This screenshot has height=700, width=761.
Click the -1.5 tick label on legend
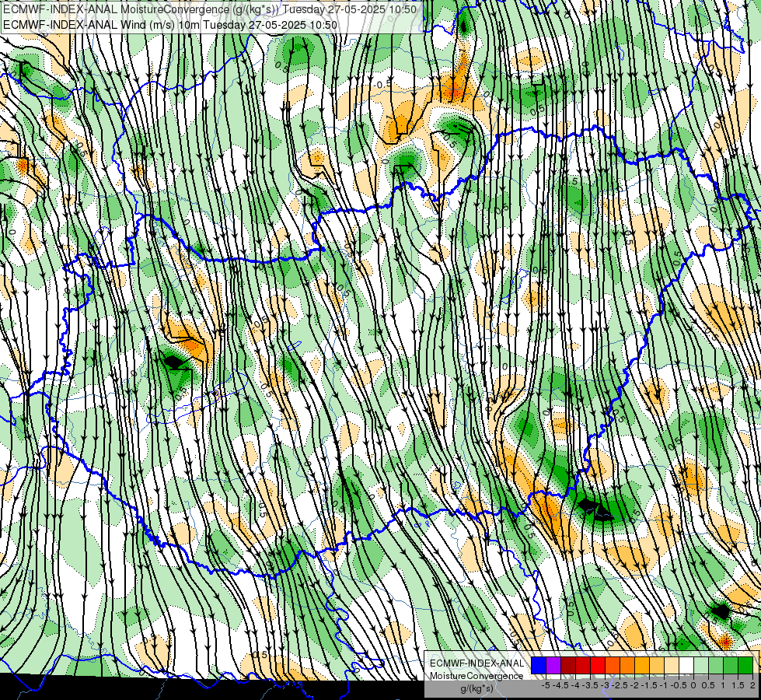pos(649,685)
